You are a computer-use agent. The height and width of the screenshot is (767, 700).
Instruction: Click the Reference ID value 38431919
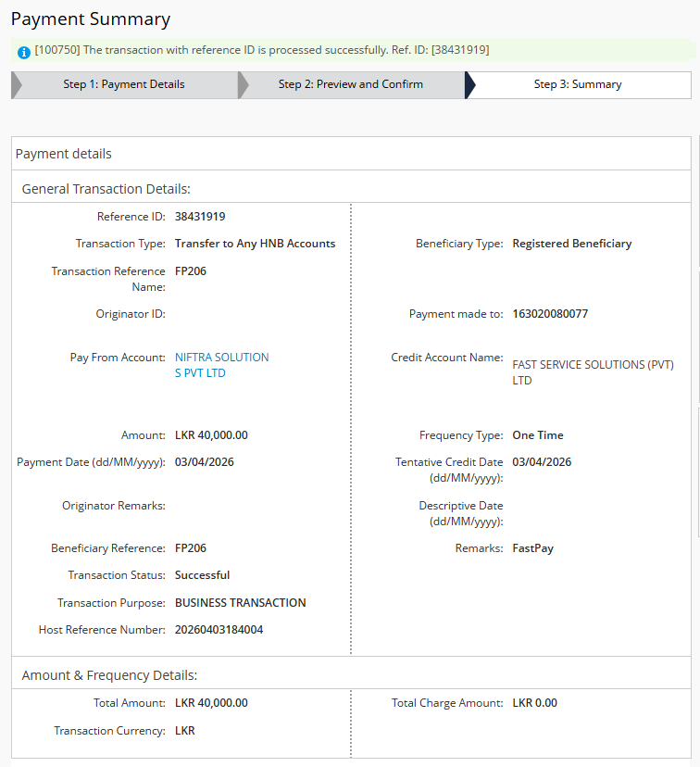click(x=200, y=217)
